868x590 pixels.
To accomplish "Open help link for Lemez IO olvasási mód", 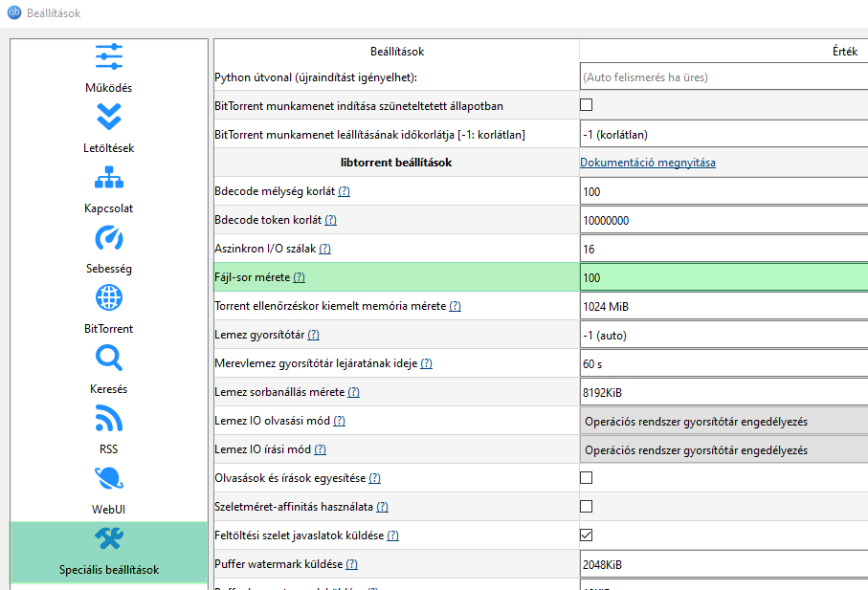I will pos(340,421).
